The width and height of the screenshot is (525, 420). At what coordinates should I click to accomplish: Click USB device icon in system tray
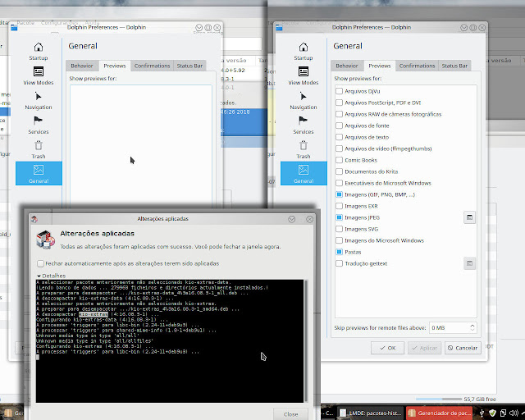coord(482,413)
